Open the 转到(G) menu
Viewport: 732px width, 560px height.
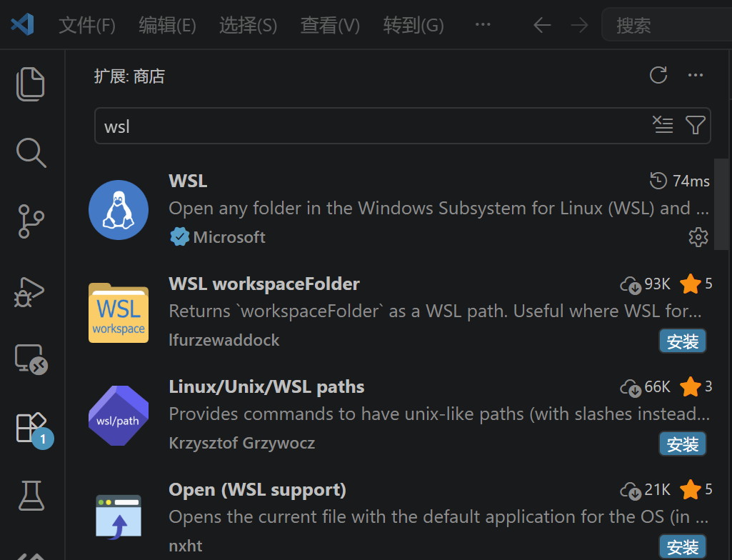click(x=413, y=25)
